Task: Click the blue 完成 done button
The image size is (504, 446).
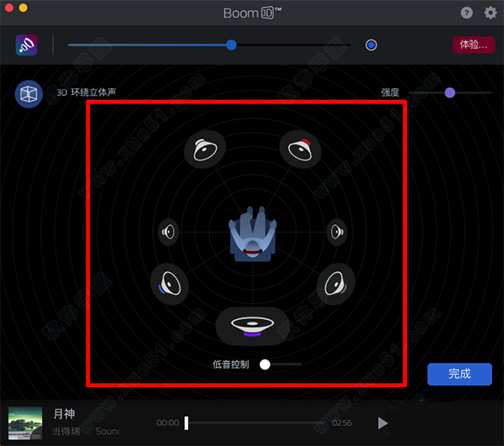Action: 459,374
